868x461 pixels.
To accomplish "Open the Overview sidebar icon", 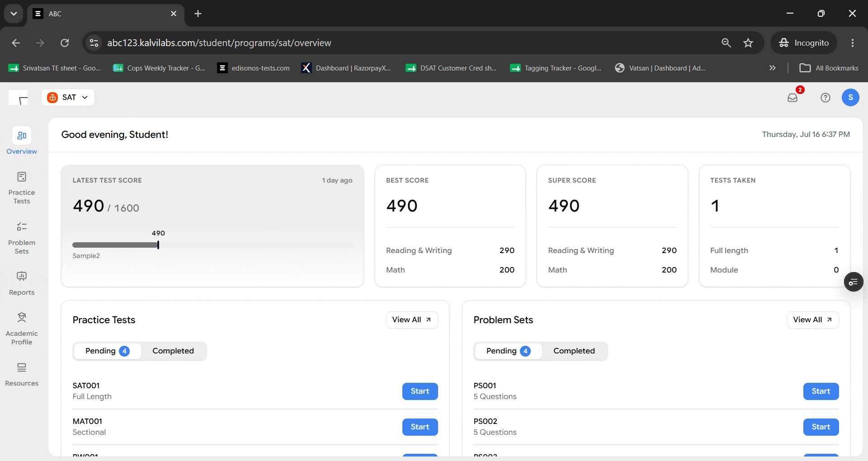I will coord(22,136).
